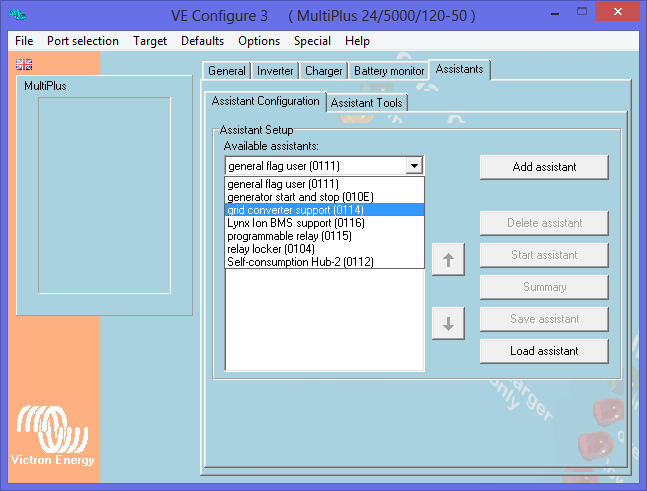Click the move assistant down arrow
Screen dimensions: 647x491
tap(448, 323)
